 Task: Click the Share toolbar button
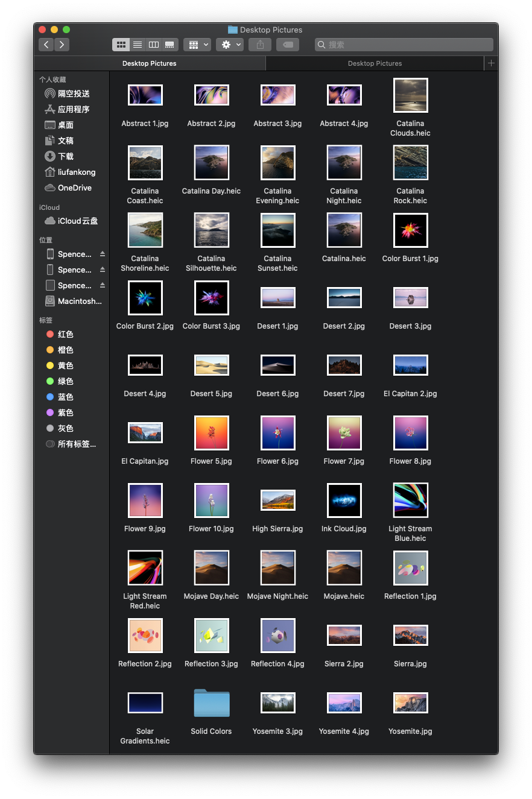(261, 45)
